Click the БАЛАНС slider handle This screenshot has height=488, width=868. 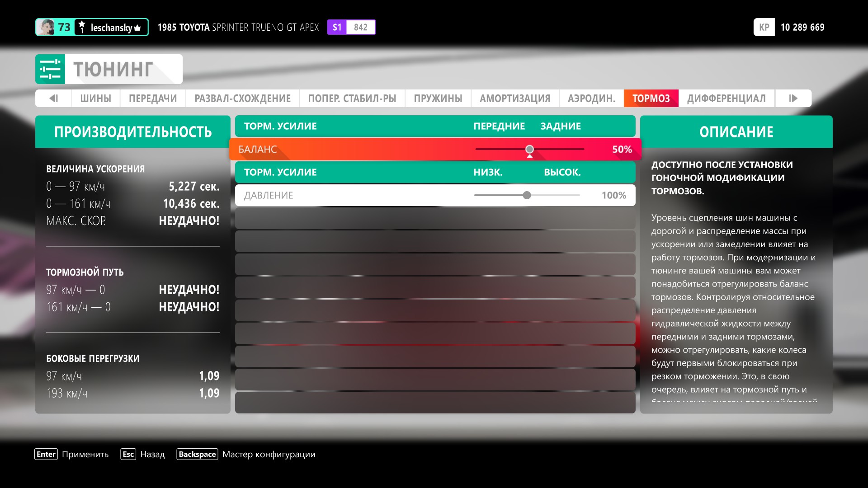pyautogui.click(x=529, y=149)
